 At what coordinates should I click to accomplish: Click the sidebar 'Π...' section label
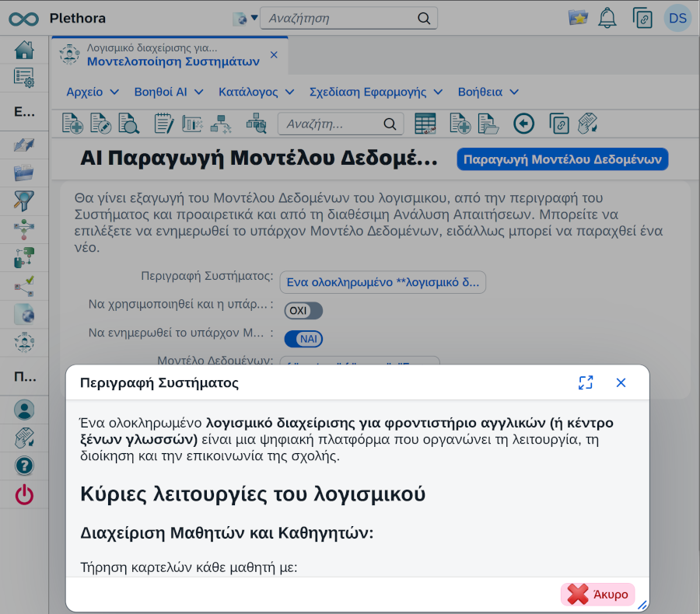click(x=24, y=376)
